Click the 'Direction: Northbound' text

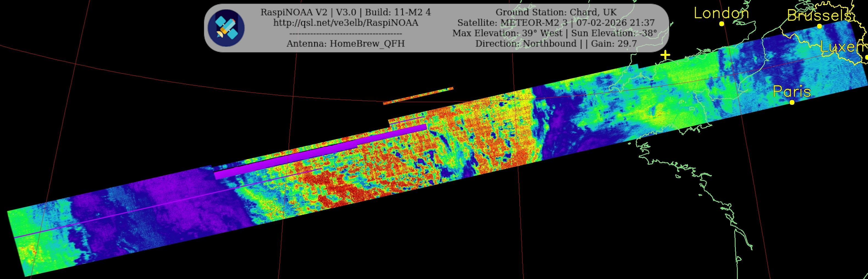[x=526, y=44]
